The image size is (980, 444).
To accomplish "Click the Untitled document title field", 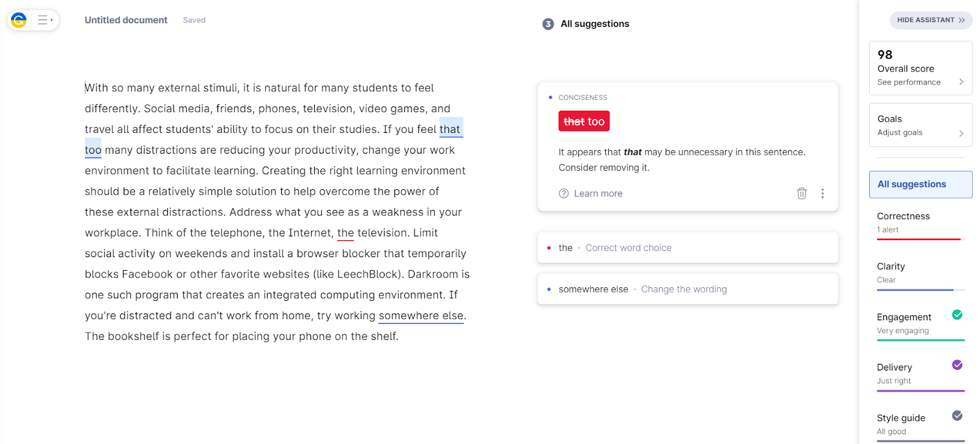I will [x=126, y=20].
